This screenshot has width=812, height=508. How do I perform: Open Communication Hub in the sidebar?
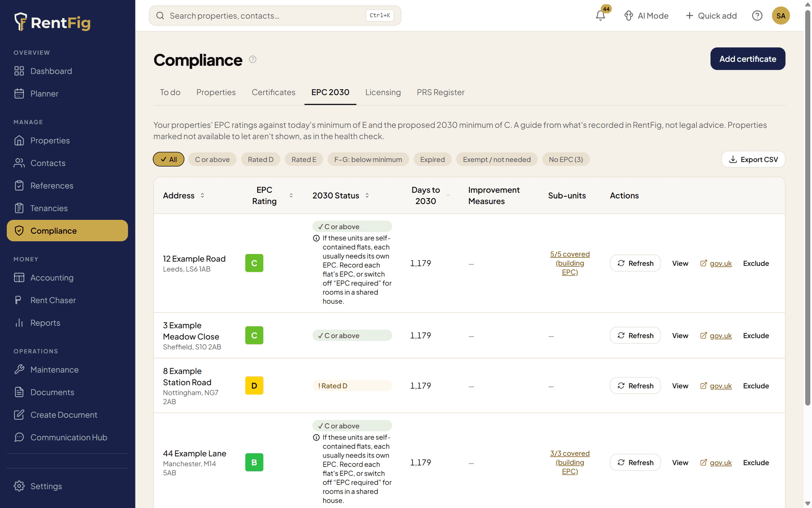coord(67,437)
